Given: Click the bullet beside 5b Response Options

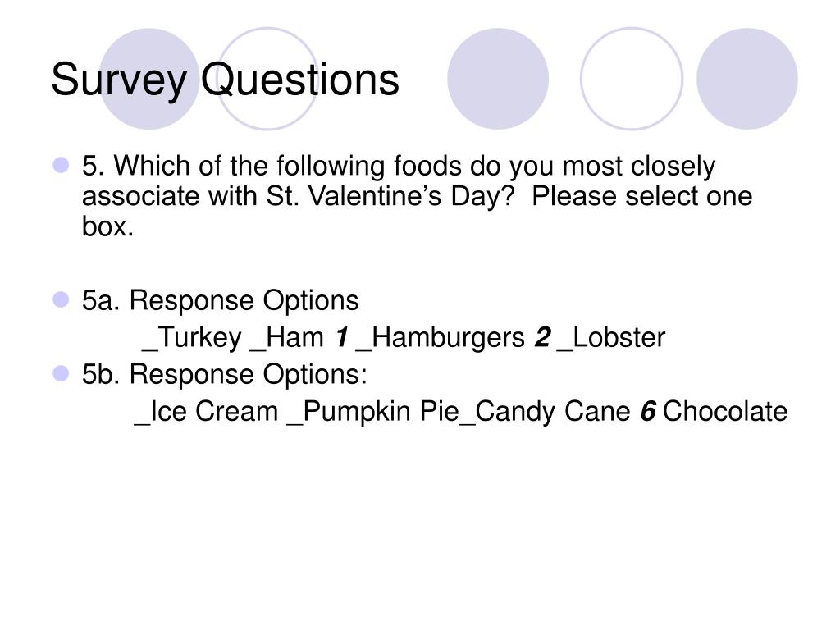Looking at the screenshot, I should (x=61, y=373).
